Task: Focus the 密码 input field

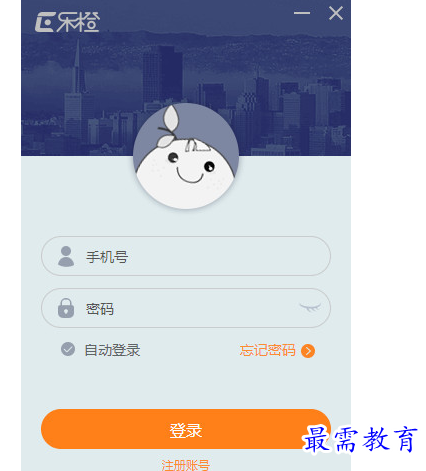Action: (x=186, y=308)
